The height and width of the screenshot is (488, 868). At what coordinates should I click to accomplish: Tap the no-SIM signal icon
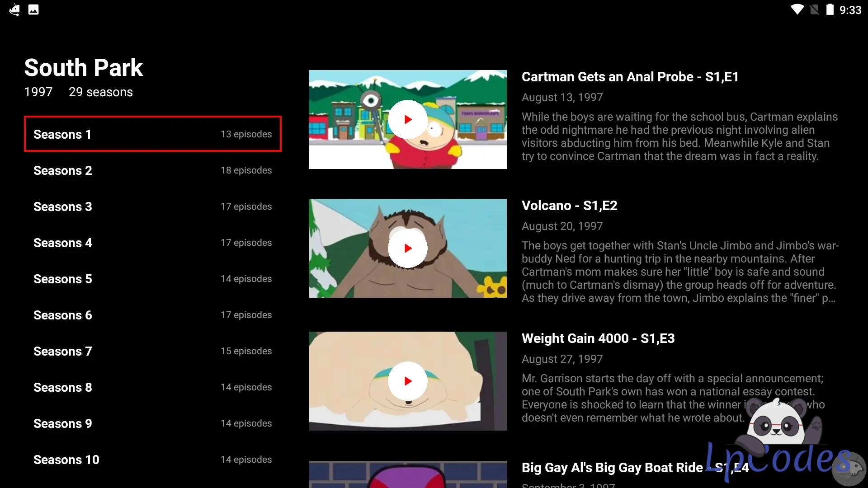tap(815, 9)
